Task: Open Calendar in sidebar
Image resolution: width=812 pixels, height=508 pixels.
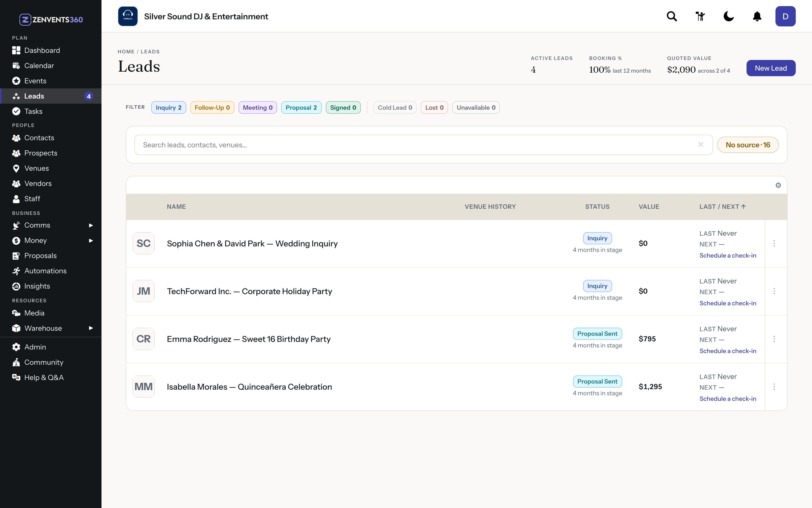Action: click(51, 66)
